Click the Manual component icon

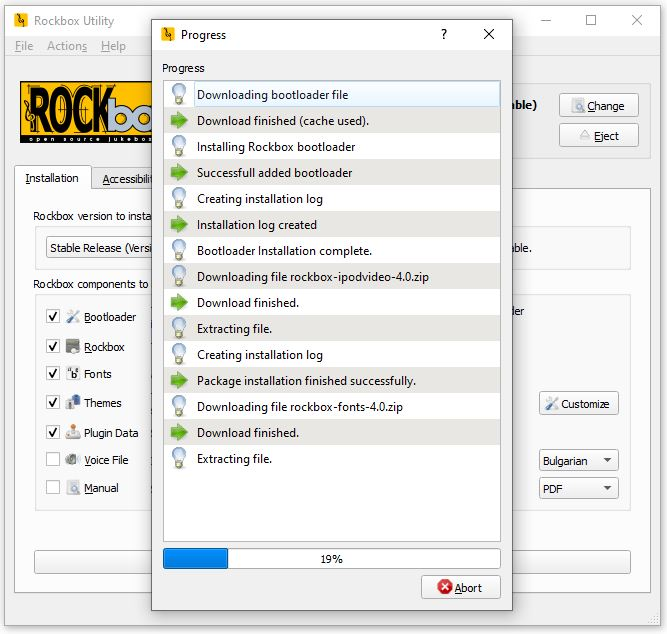pos(73,488)
